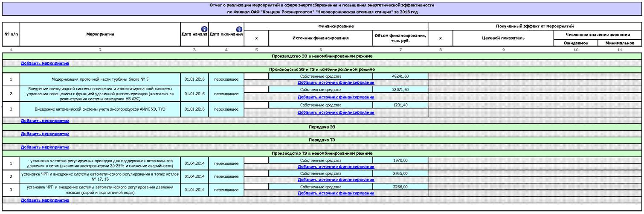Select financing amount 1201,40

point(400,105)
